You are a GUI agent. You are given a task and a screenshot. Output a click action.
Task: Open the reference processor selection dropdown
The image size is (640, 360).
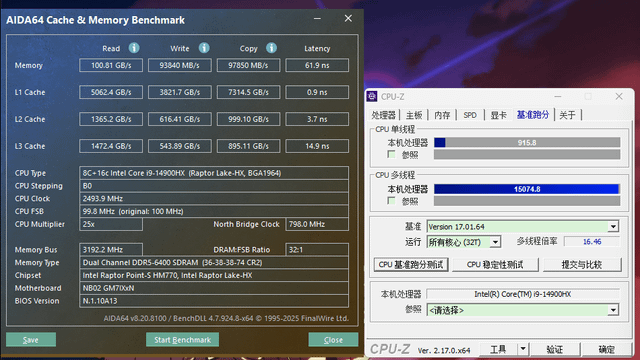pyautogui.click(x=613, y=310)
